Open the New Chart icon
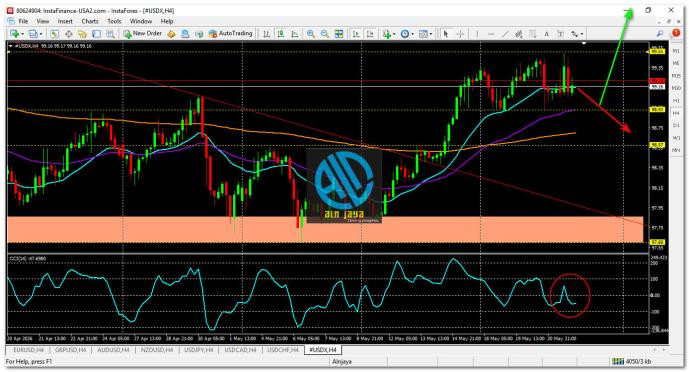The width and height of the screenshot is (689, 372). point(15,34)
